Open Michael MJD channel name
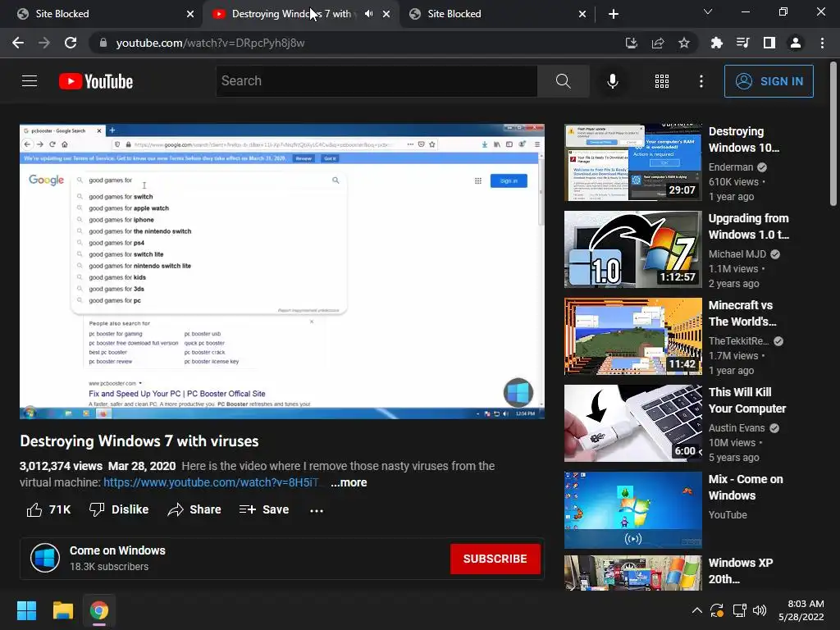Screen dimensions: 840x630 (737, 254)
